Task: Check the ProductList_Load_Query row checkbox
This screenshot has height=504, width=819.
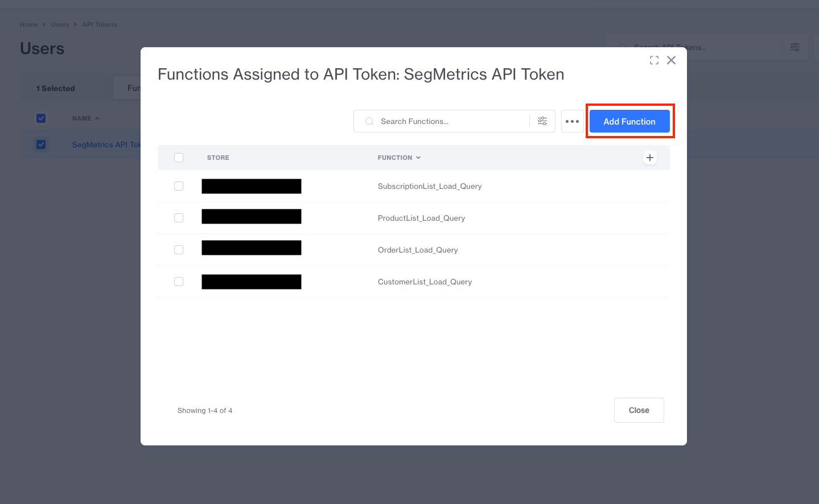Action: [x=179, y=218]
